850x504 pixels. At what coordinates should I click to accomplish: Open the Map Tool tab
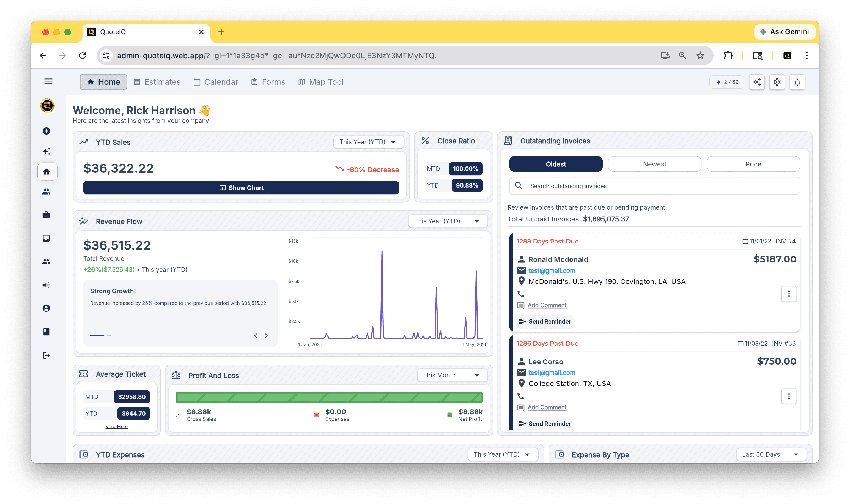pyautogui.click(x=321, y=82)
